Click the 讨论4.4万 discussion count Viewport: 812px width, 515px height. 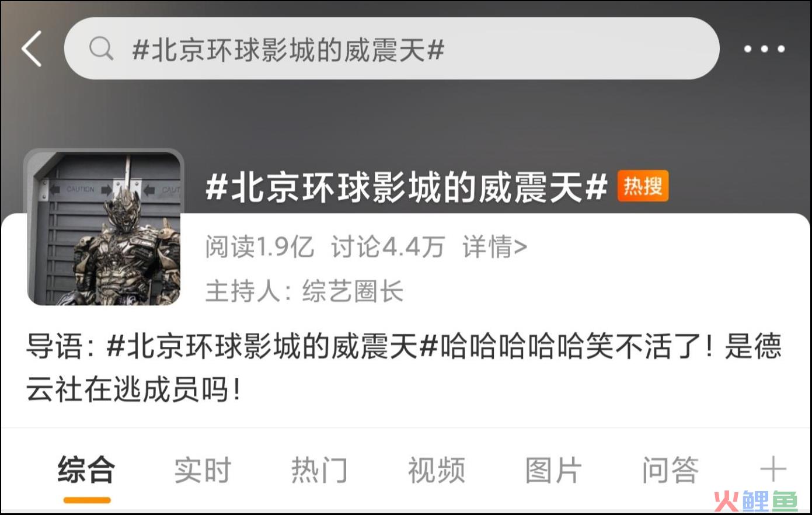[388, 247]
